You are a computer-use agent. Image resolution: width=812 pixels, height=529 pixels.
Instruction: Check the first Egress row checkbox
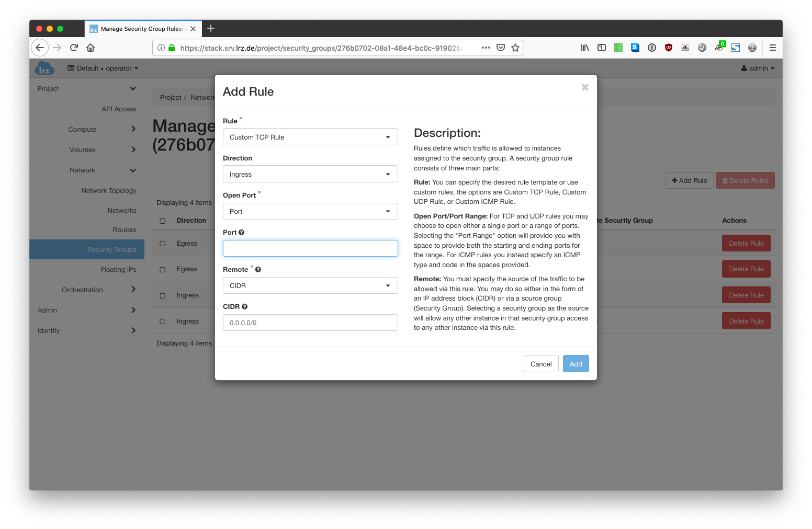[163, 244]
